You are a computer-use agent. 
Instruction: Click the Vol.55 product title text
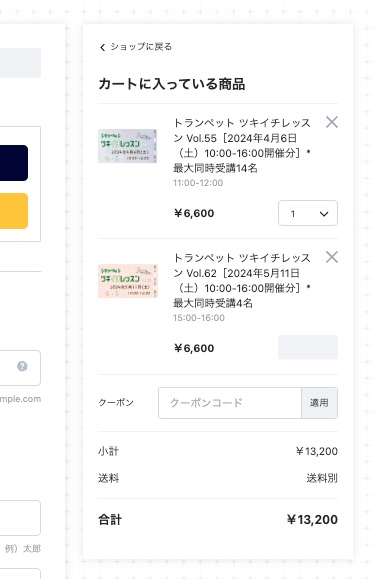pos(242,145)
